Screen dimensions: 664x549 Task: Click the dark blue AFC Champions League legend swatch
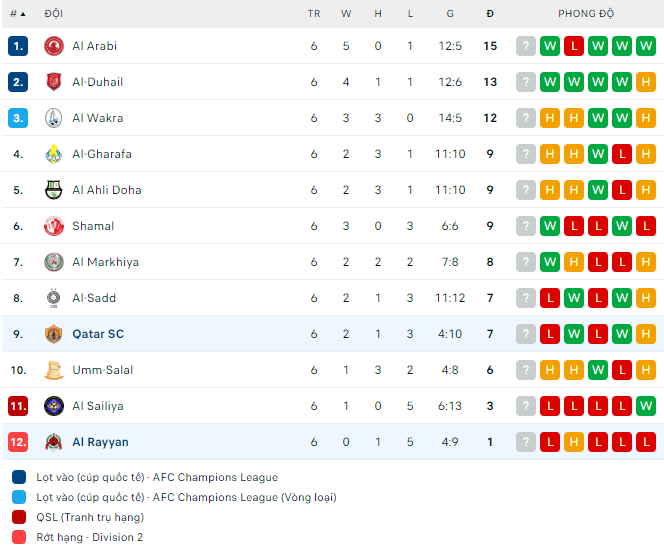(x=19, y=477)
